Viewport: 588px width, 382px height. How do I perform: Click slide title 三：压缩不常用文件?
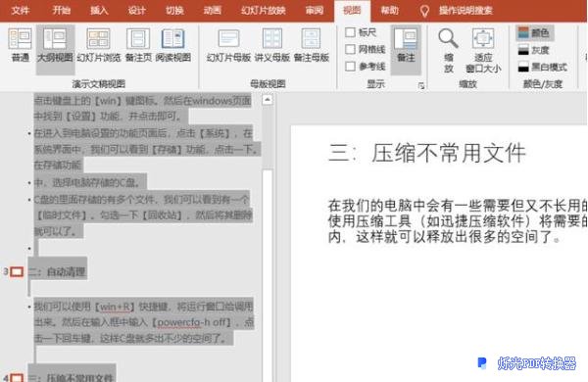427,154
